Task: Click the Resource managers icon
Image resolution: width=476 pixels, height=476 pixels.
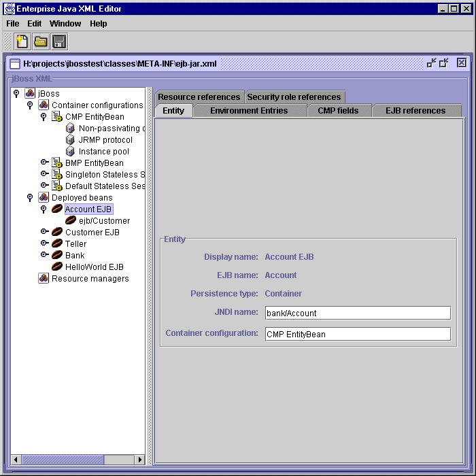Action: [44, 278]
